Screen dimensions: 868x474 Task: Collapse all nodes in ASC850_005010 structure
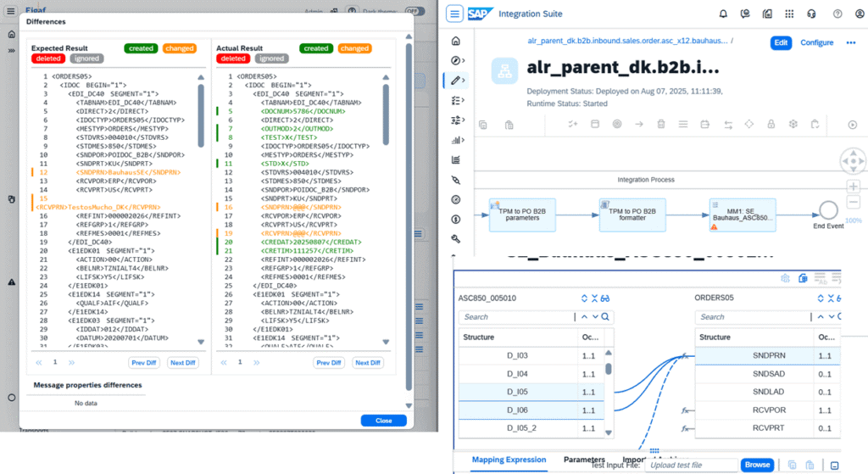click(594, 298)
